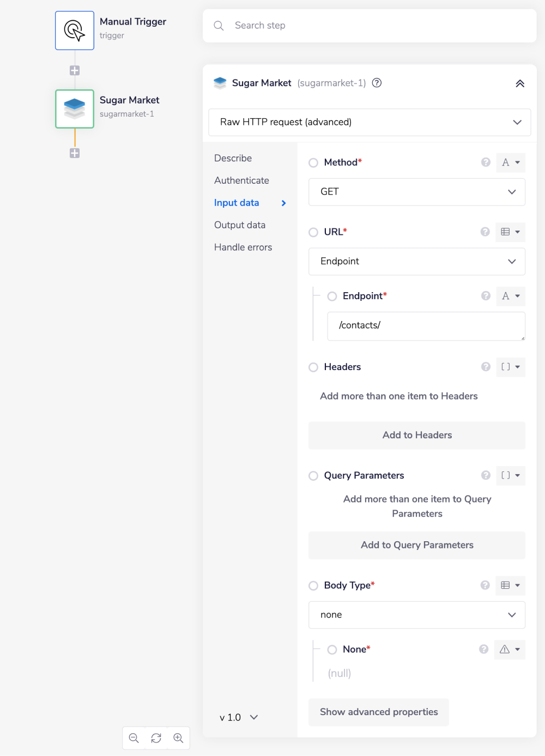Select the Sugar Market step node icon

[x=75, y=109]
